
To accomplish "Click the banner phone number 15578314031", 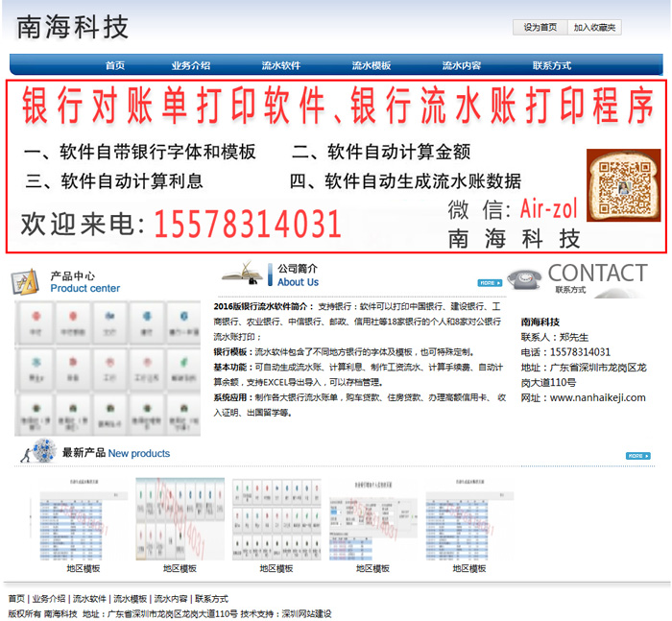I will 248,224.
